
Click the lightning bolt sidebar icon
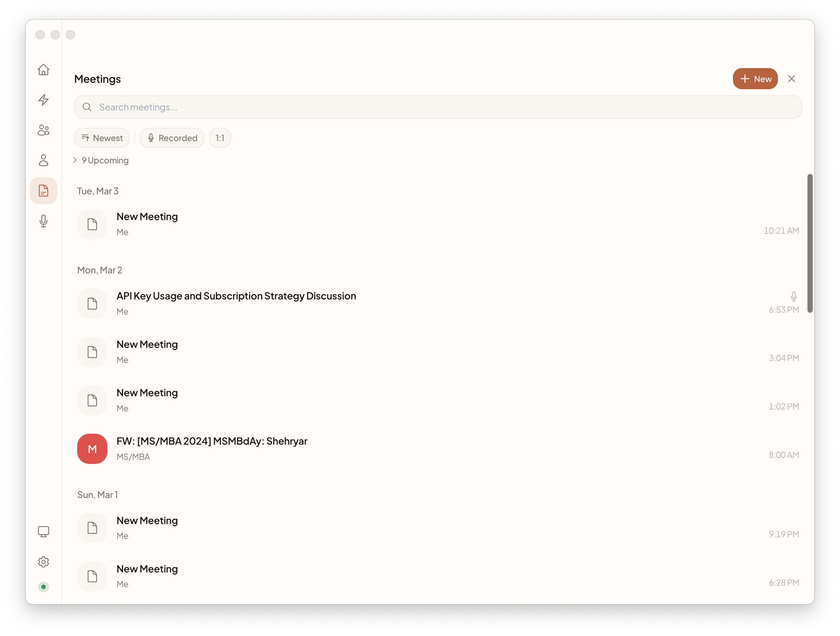(44, 100)
